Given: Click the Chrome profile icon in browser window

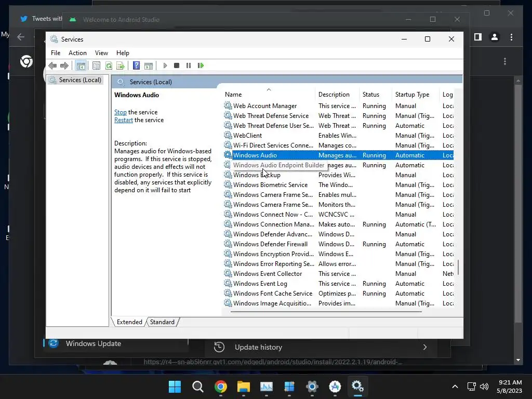Looking at the screenshot, I should pyautogui.click(x=495, y=37).
